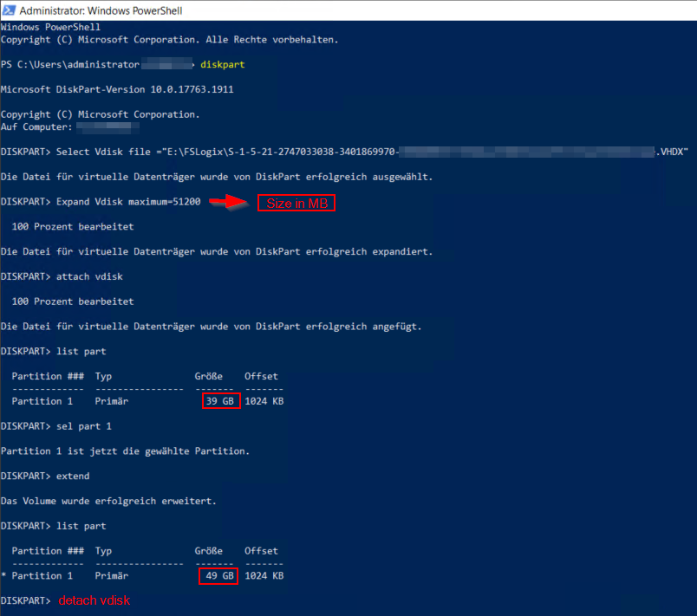Screen dimensions: 697x616
Task: Click the "Select Vdisk file" command text
Action: click(103, 152)
